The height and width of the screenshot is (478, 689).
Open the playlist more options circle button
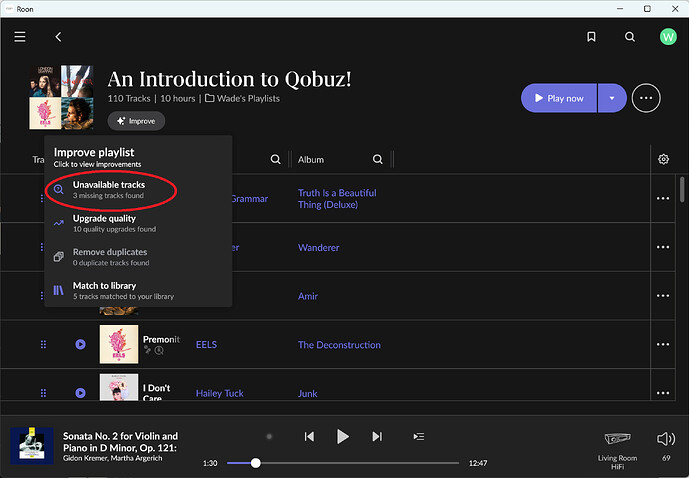646,98
